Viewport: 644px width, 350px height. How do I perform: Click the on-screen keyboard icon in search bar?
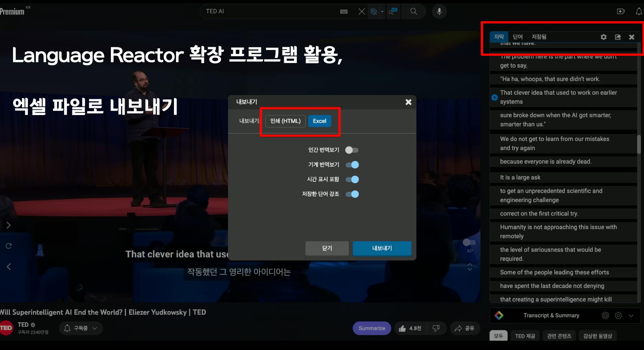point(344,11)
